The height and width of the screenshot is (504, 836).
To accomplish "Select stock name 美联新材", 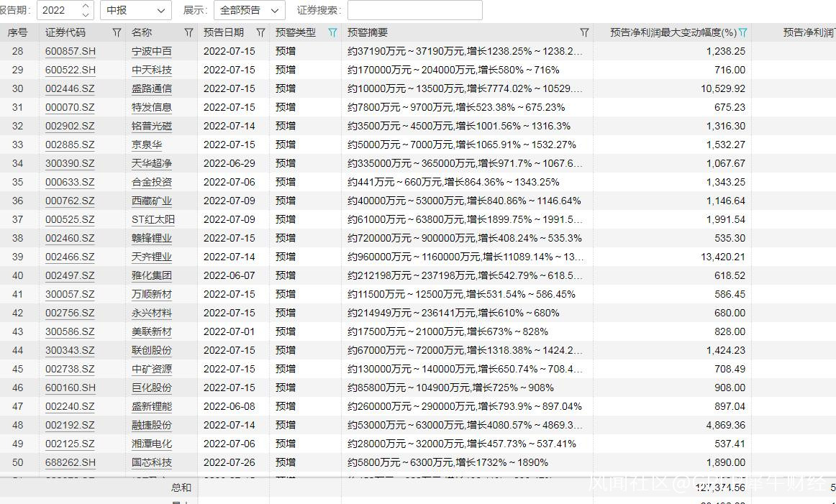I will pyautogui.click(x=152, y=331).
